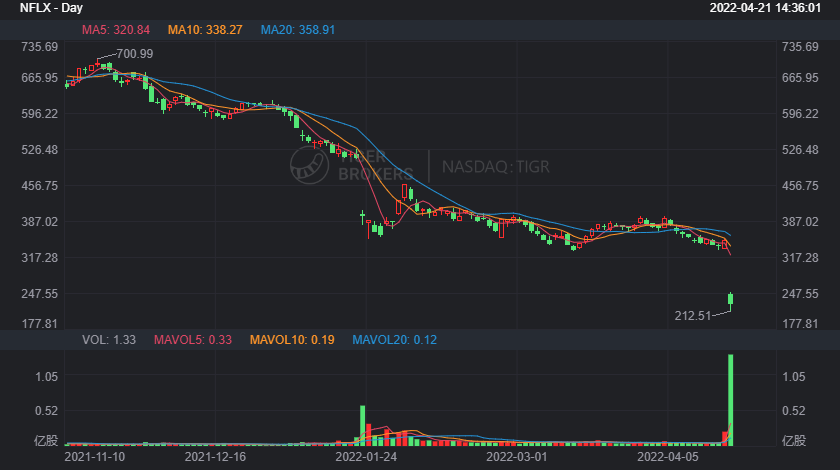Screen dimensions: 840x470
Task: Click the MA20: 358.91 indicator label
Action: [298, 30]
